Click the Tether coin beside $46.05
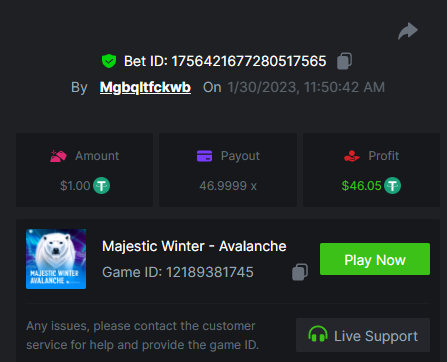 pos(392,186)
